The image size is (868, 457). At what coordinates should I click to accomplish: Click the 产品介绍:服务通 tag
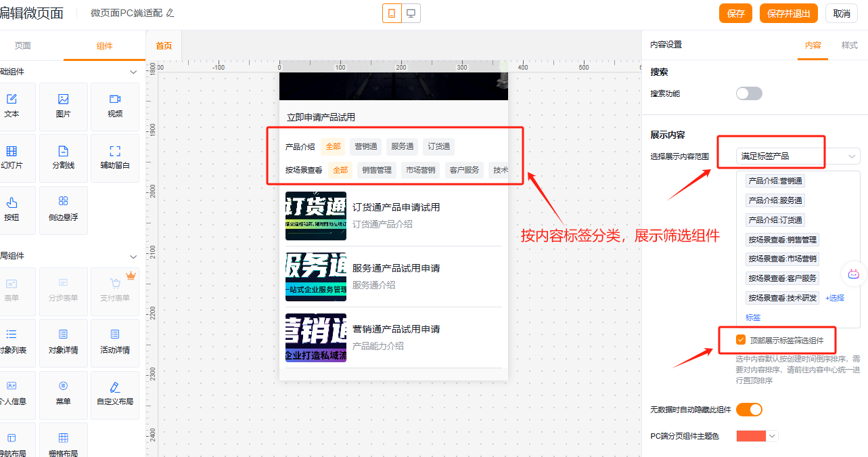(x=775, y=201)
